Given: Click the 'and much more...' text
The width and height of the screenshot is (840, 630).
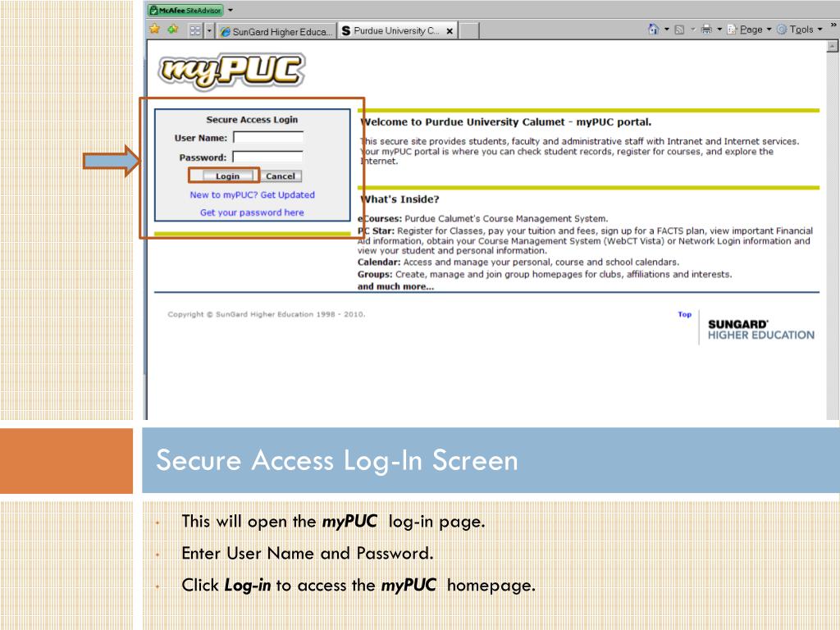Looking at the screenshot, I should coord(396,286).
